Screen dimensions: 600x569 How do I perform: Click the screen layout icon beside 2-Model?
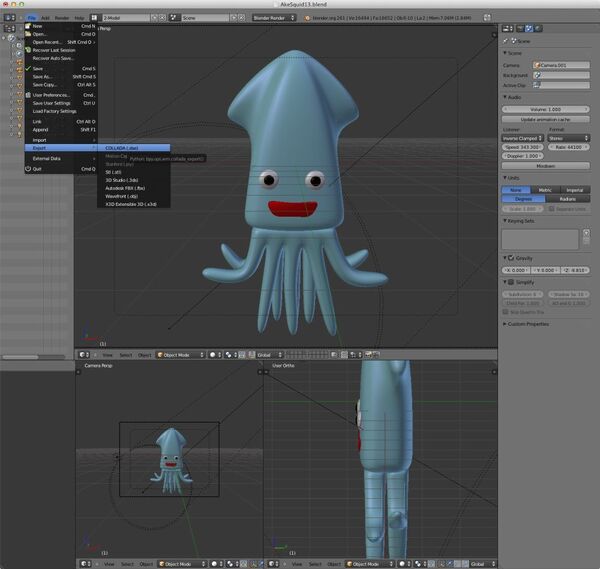[x=95, y=17]
